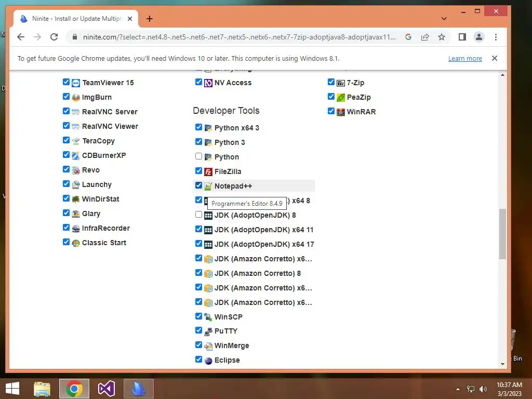Open a new browser tab
This screenshot has width=532, height=399.
(149, 19)
